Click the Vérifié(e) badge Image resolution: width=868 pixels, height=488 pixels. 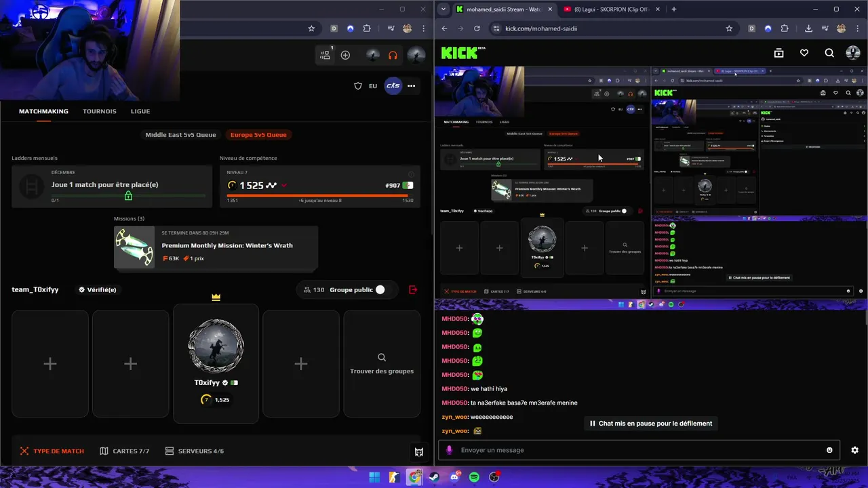point(97,289)
